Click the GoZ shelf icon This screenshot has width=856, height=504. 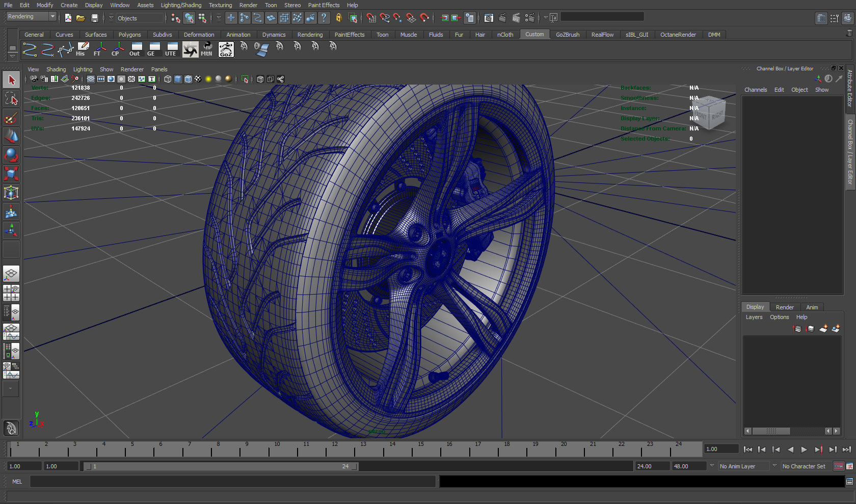point(226,49)
